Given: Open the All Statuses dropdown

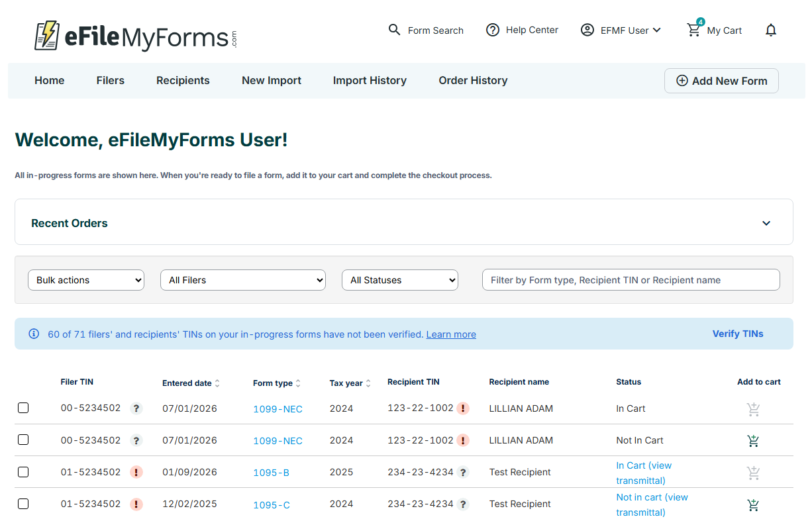Looking at the screenshot, I should pyautogui.click(x=400, y=280).
